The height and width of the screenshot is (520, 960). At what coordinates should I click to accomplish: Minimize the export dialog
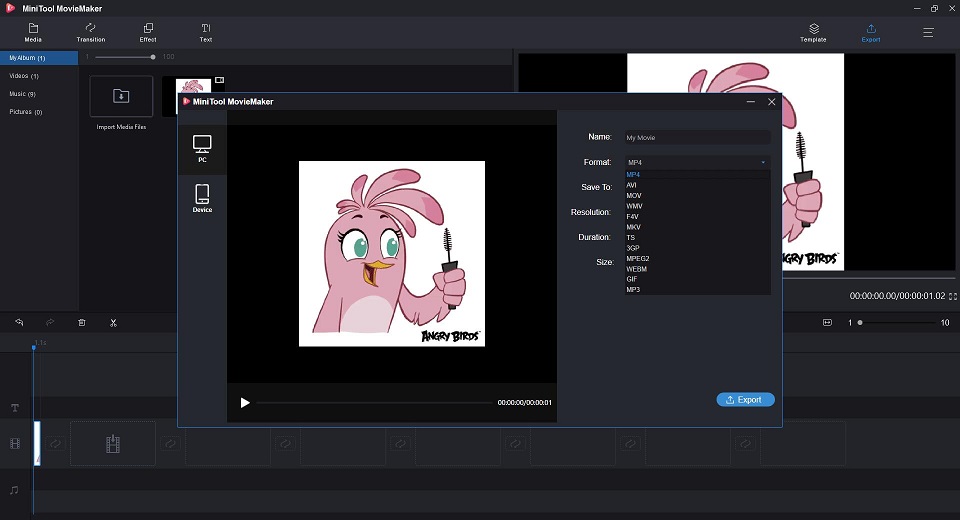click(751, 102)
